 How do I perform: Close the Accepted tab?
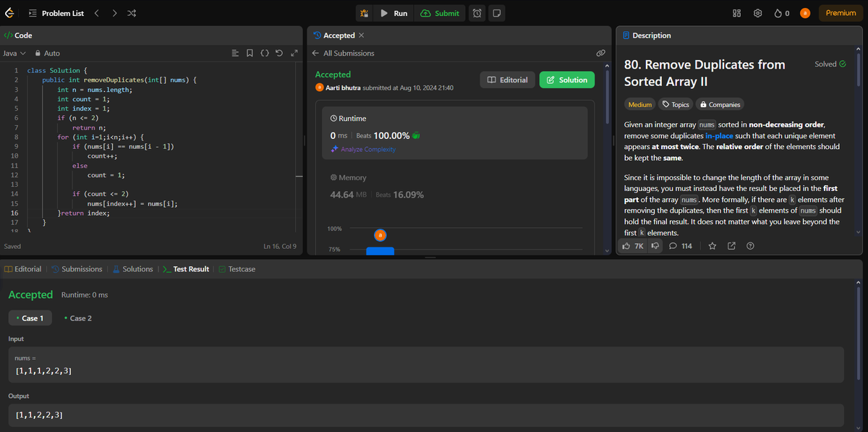pyautogui.click(x=362, y=35)
